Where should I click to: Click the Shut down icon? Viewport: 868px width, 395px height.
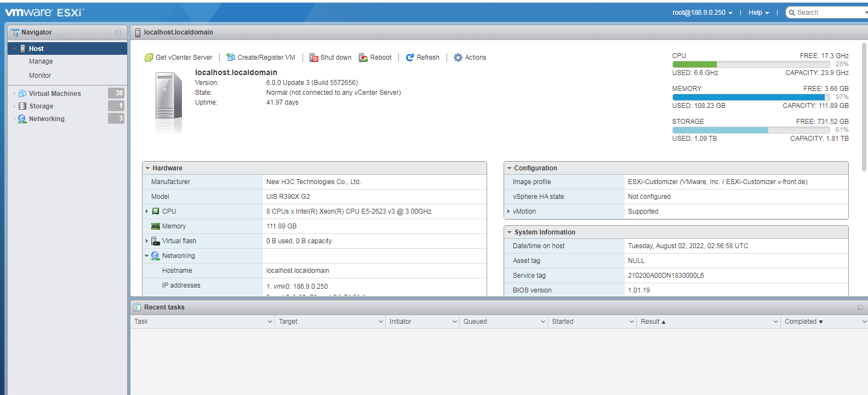click(314, 58)
